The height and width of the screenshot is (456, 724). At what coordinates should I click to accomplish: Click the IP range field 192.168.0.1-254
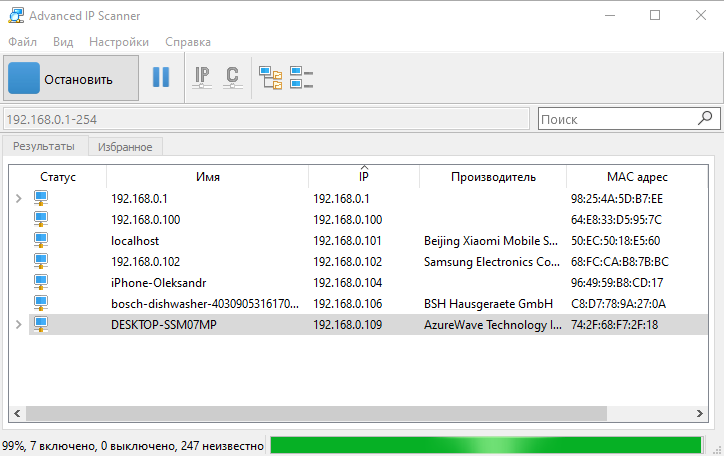click(266, 120)
